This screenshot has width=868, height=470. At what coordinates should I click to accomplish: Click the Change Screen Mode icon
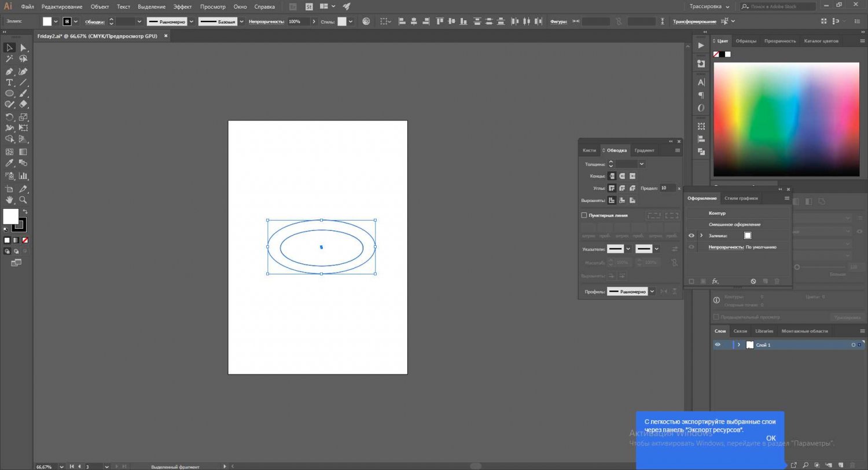tap(16, 263)
